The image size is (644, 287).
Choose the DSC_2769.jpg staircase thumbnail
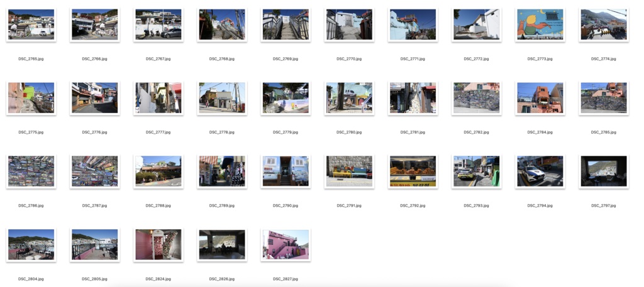[x=286, y=24]
